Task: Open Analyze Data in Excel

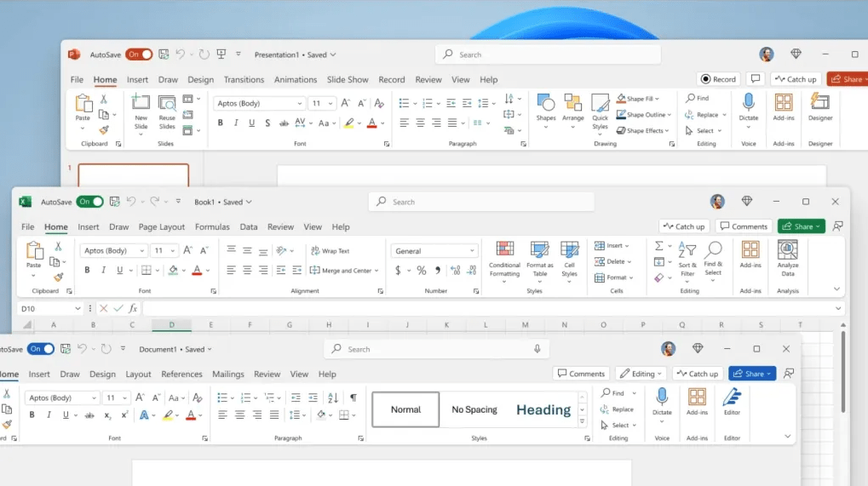Action: click(787, 258)
